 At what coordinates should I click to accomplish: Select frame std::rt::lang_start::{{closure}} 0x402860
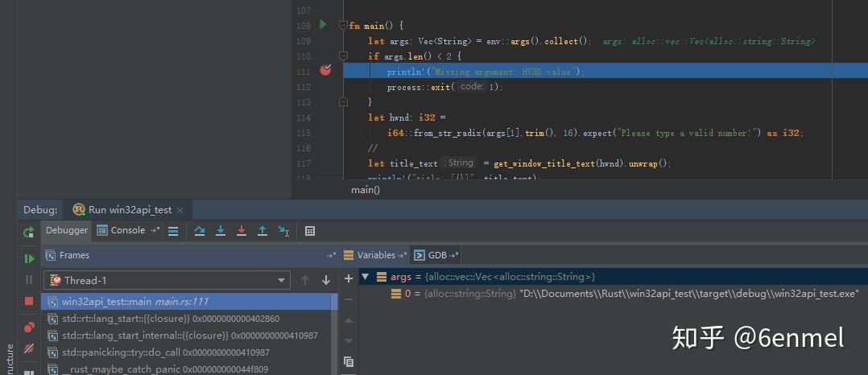(x=186, y=319)
